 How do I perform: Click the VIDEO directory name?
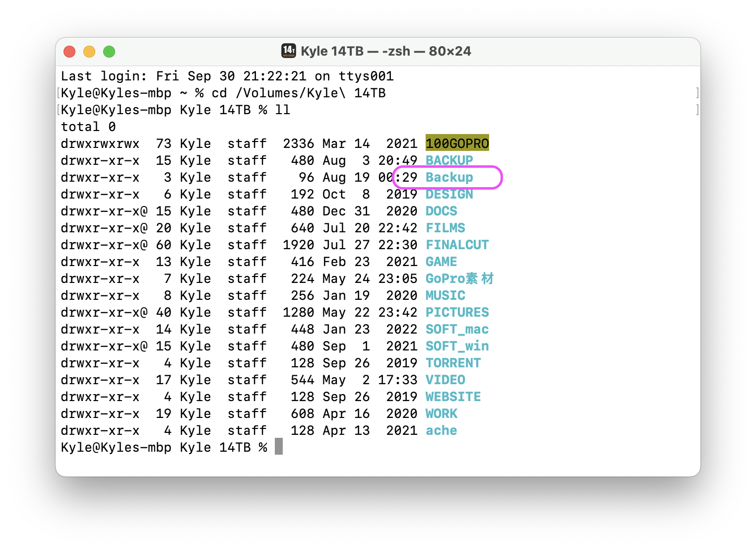[445, 380]
